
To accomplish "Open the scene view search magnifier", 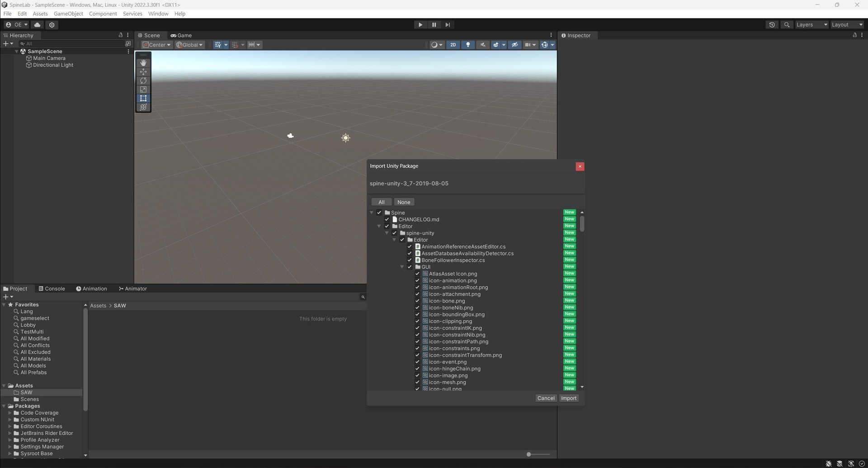I will point(787,24).
